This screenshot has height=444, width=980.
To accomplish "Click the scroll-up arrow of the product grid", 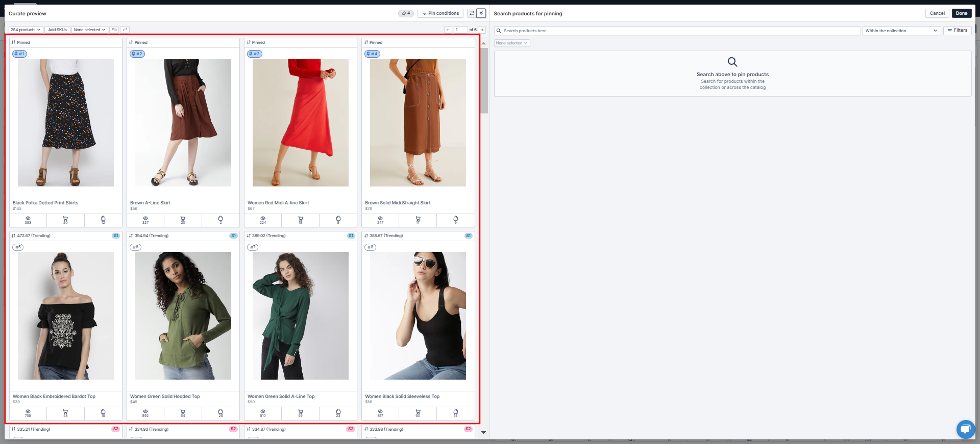I will (484, 43).
